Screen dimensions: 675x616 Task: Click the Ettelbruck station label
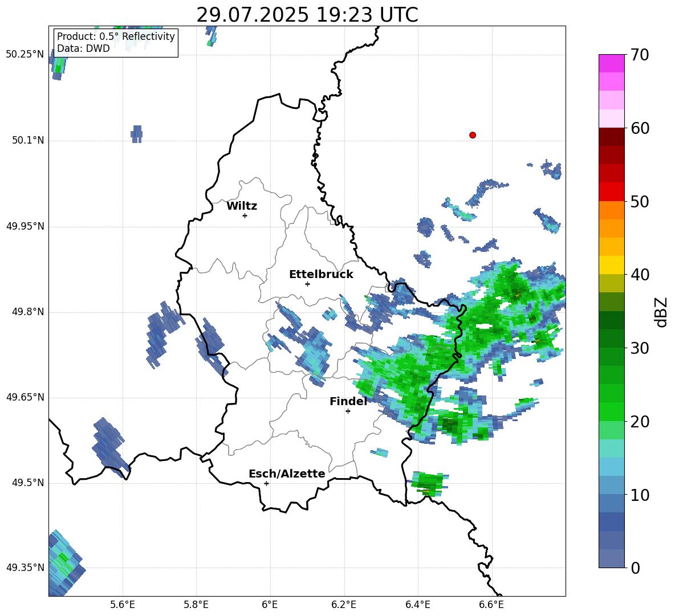point(321,275)
